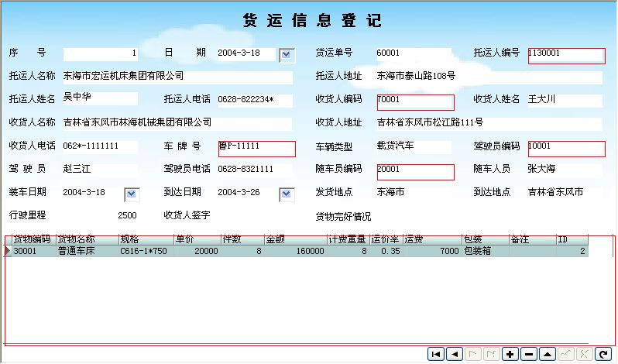Click the 随车员编码 input field
618x364 pixels.
(x=414, y=171)
